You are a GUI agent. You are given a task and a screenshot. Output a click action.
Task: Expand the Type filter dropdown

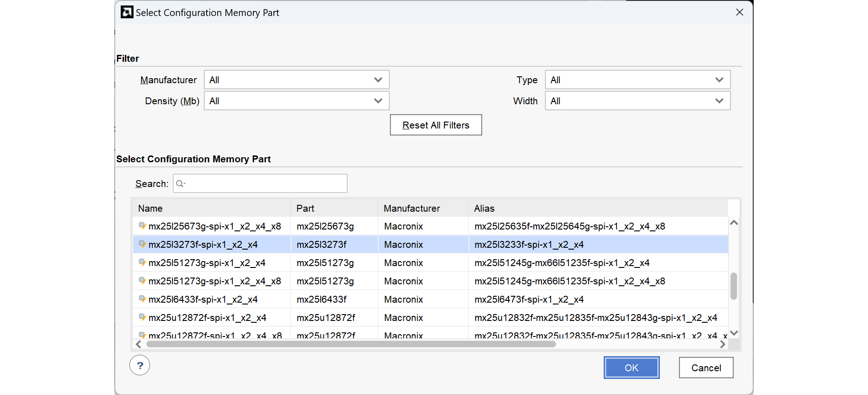(637, 80)
